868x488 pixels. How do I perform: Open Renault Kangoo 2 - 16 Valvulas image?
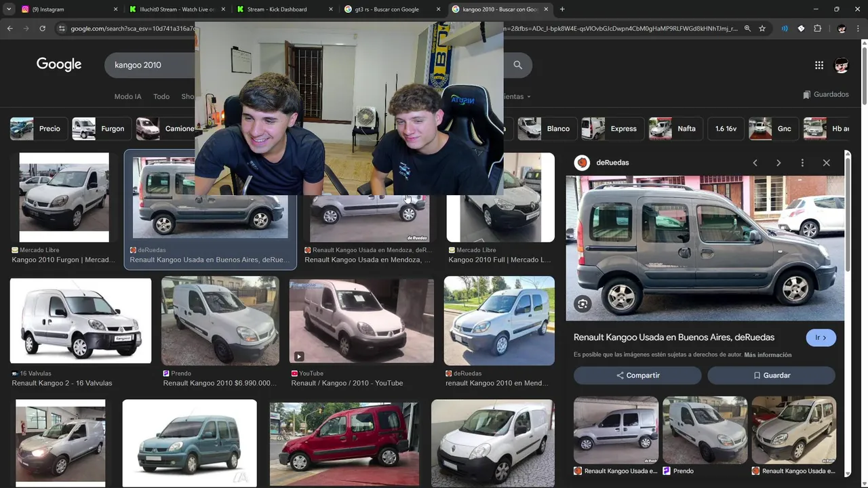click(x=81, y=321)
